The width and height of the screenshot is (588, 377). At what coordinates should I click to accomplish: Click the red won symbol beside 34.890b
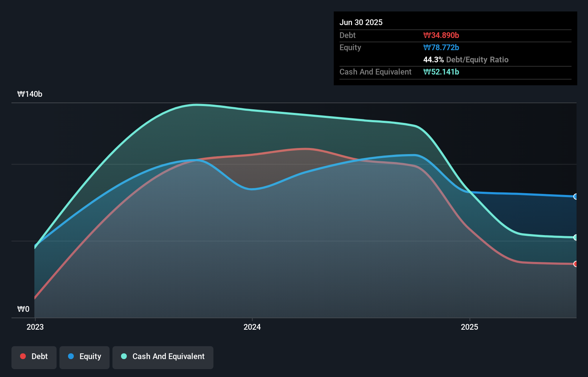(426, 35)
